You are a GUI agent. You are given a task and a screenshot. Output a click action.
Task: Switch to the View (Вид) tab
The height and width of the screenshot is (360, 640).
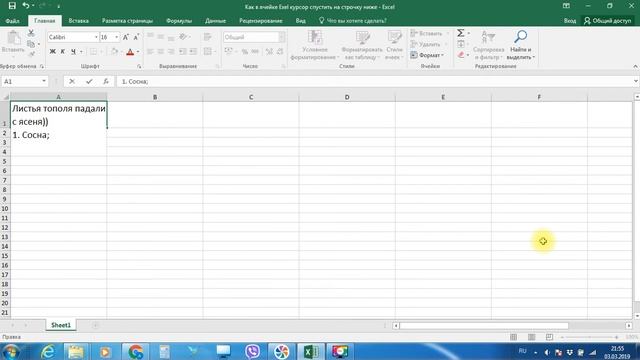(300, 21)
